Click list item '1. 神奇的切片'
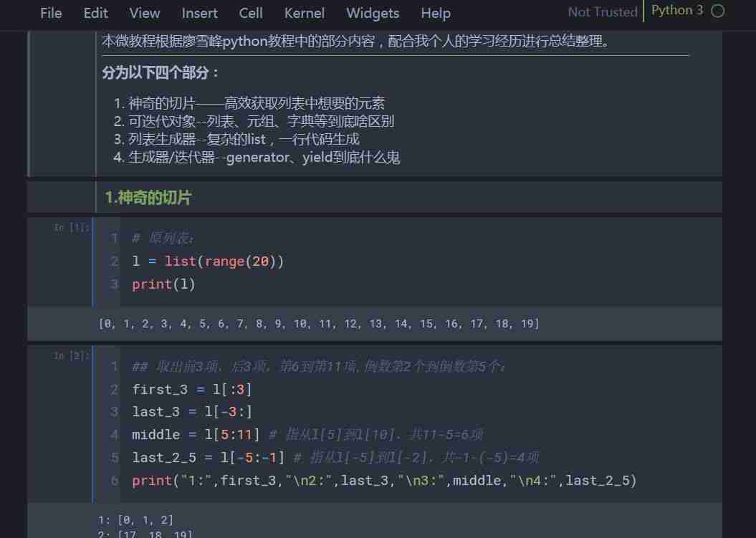 [250, 102]
